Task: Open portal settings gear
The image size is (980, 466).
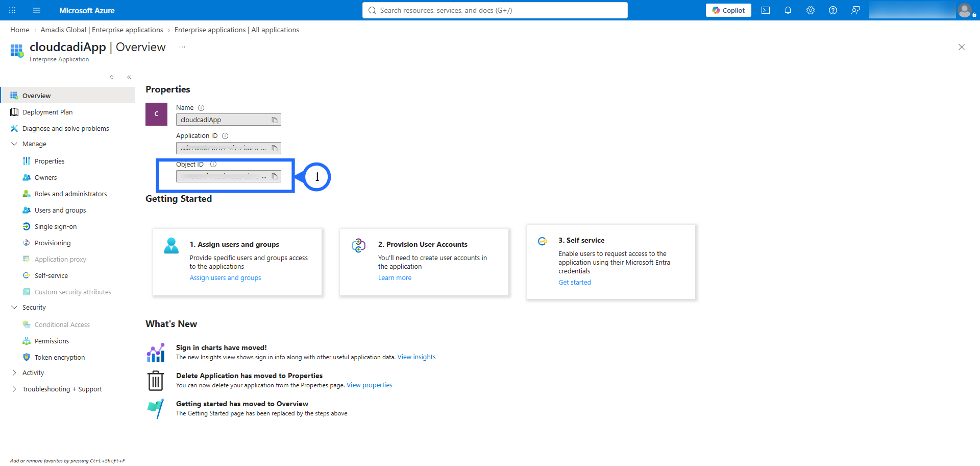Action: click(x=811, y=10)
